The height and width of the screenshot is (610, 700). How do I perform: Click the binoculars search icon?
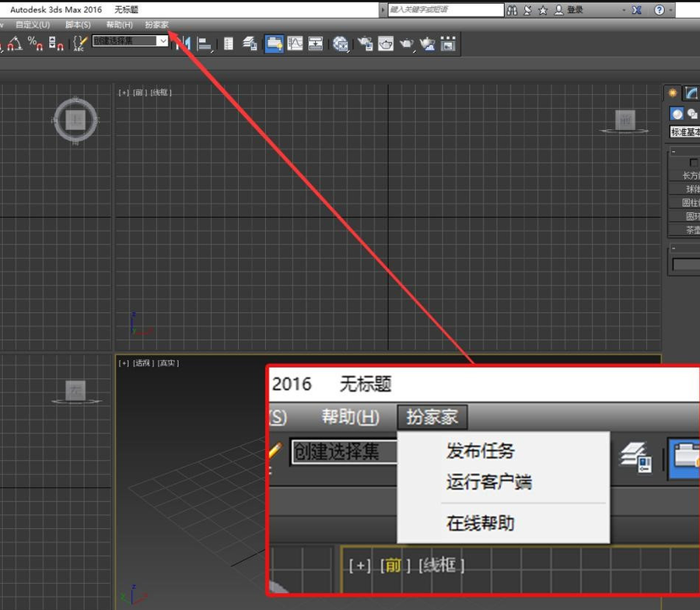coord(512,10)
